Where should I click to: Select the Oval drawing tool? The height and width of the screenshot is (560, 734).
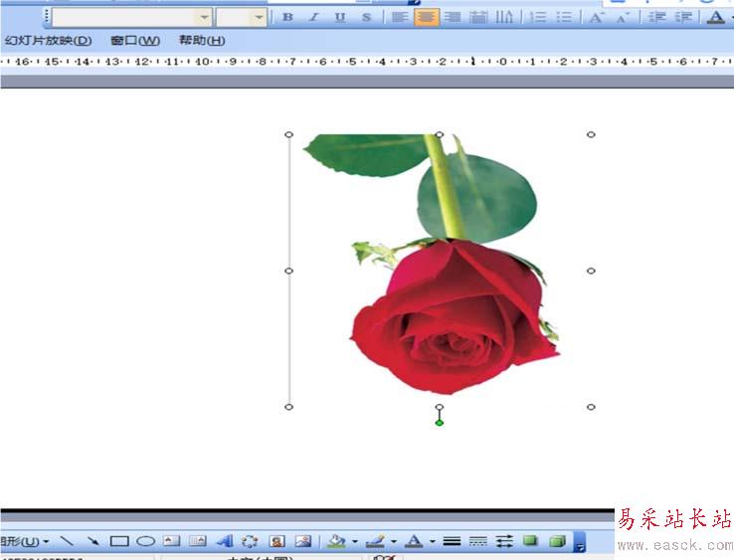pyautogui.click(x=145, y=542)
